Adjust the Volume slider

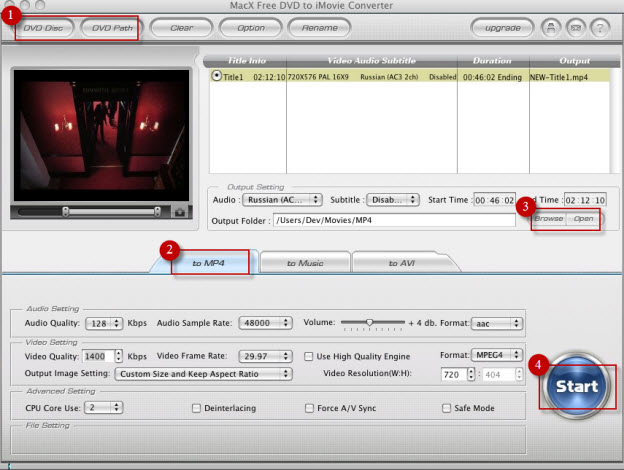coord(372,323)
